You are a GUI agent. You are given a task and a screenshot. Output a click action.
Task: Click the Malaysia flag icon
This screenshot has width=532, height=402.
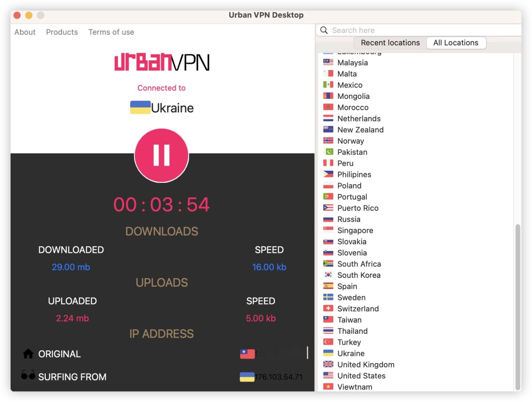tap(328, 63)
